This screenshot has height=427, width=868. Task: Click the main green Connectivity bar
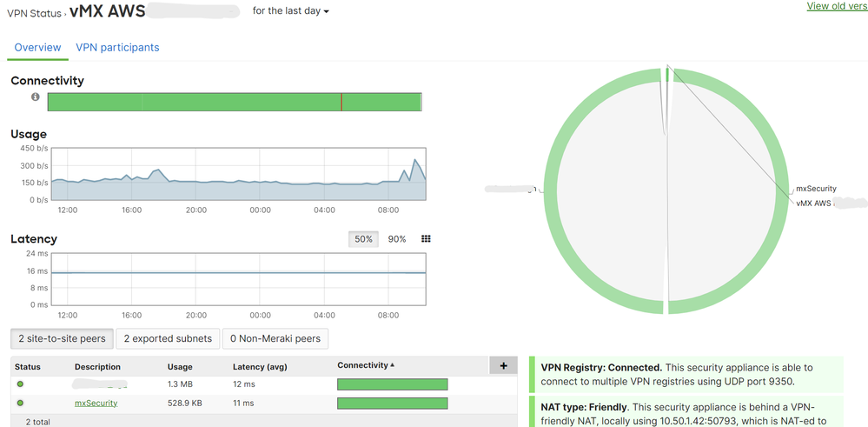[235, 102]
